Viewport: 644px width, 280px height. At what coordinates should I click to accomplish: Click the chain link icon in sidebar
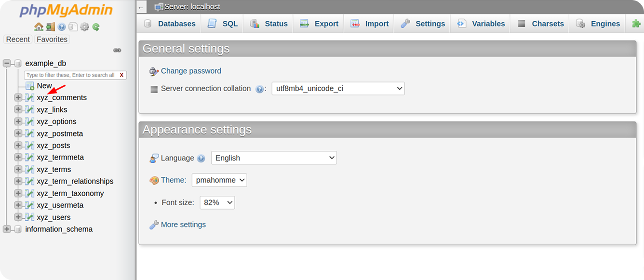(117, 50)
